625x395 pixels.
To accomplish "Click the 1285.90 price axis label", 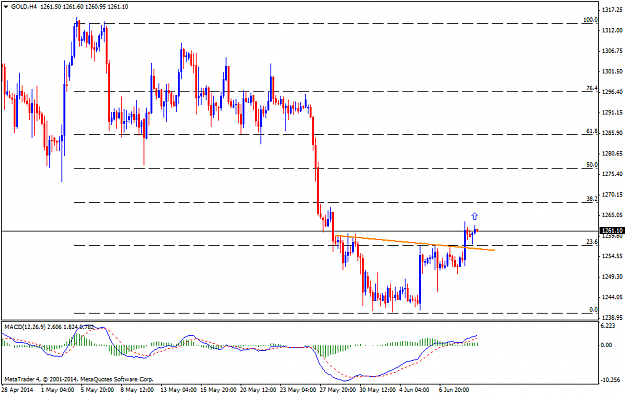I will coord(613,133).
